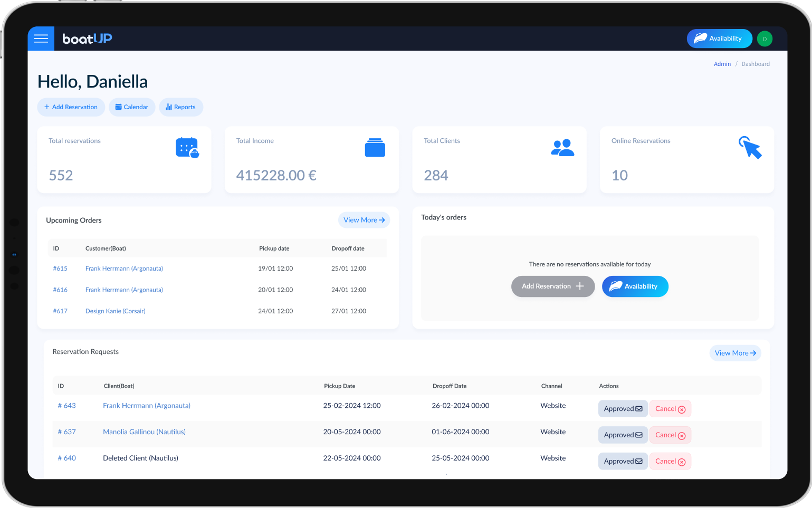The width and height of the screenshot is (812, 508).
Task: Click the boatUP logo
Action: pyautogui.click(x=87, y=39)
